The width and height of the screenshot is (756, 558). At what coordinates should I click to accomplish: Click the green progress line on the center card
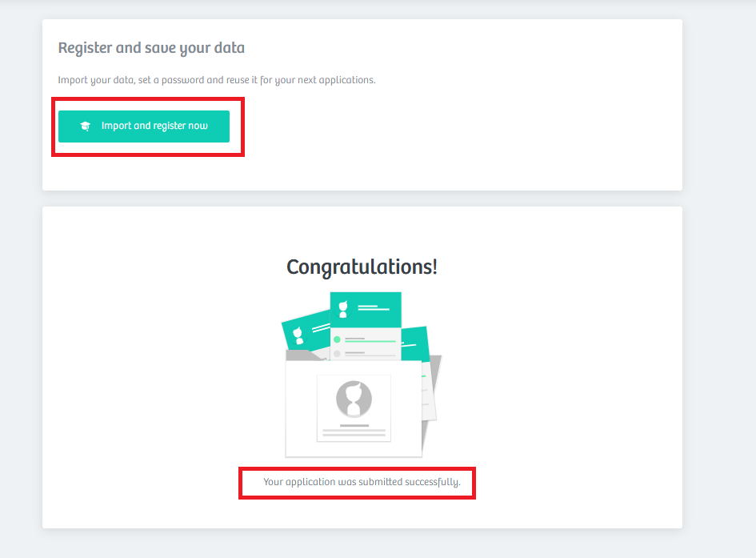coord(370,341)
